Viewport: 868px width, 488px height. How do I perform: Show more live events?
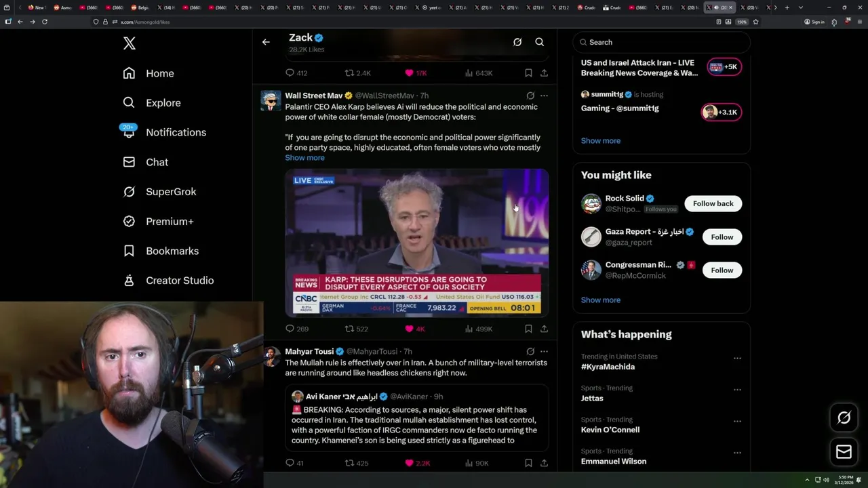point(601,140)
